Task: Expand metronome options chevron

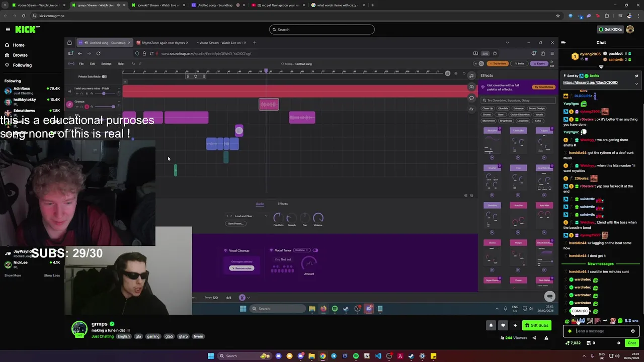Action: pyautogui.click(x=248, y=298)
